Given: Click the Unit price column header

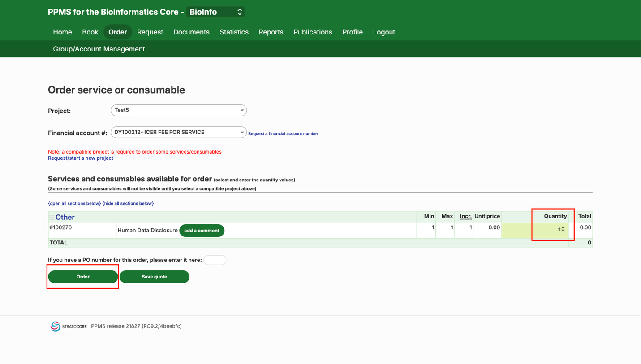Looking at the screenshot, I should 487,216.
